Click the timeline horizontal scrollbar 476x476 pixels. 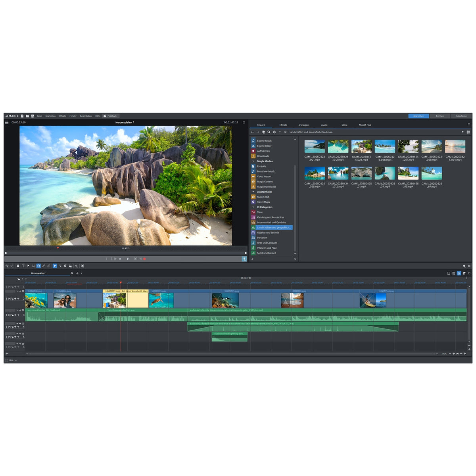(232, 353)
